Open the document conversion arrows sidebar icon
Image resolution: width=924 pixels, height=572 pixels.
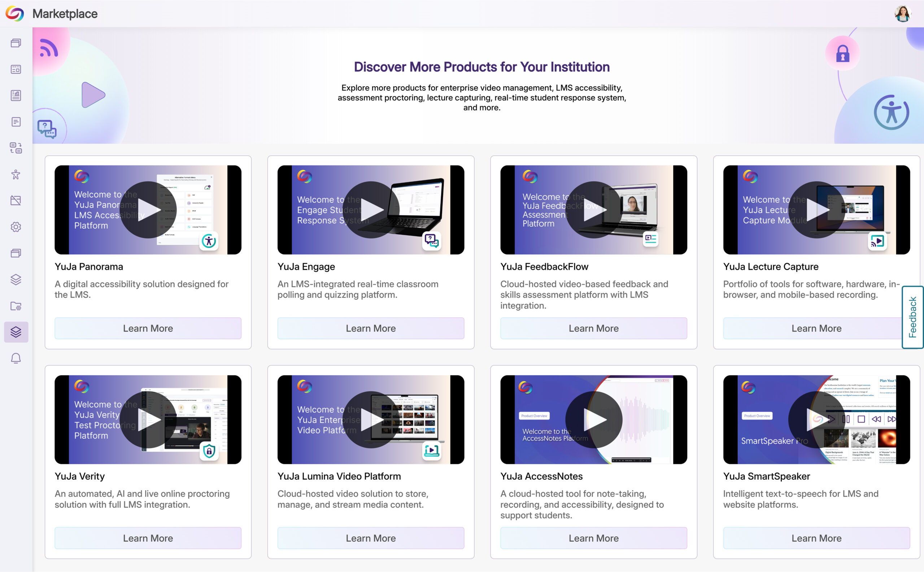click(x=16, y=148)
